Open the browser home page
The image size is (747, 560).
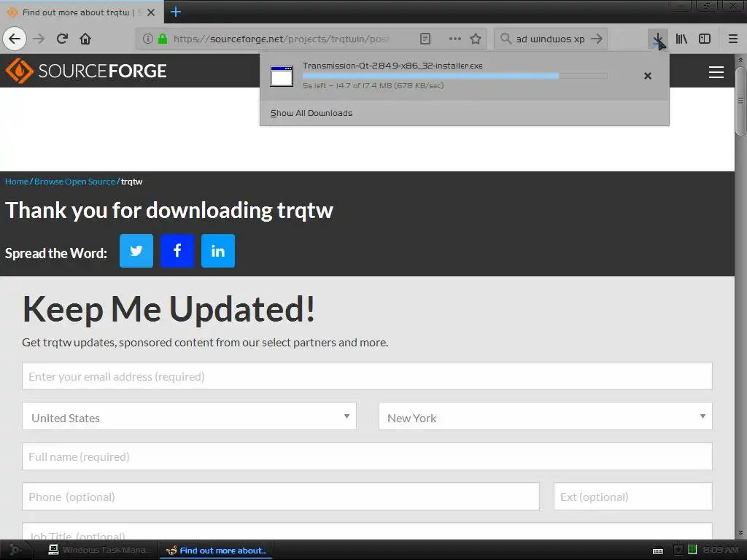point(85,39)
